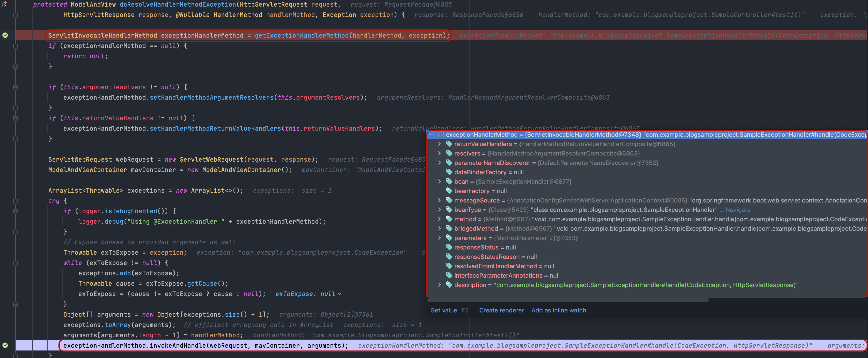Toggle breakpoint on invokeAndHandle line
This screenshot has width=868, height=358.
(5, 346)
